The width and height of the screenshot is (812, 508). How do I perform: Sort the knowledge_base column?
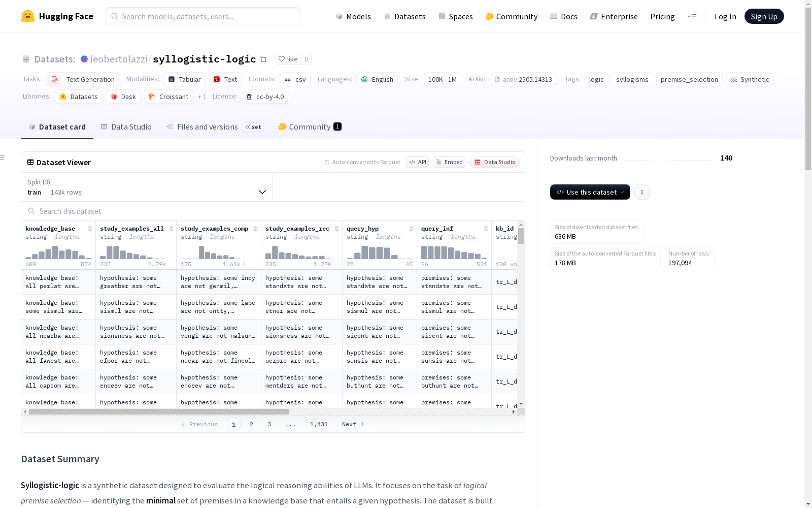(90, 229)
